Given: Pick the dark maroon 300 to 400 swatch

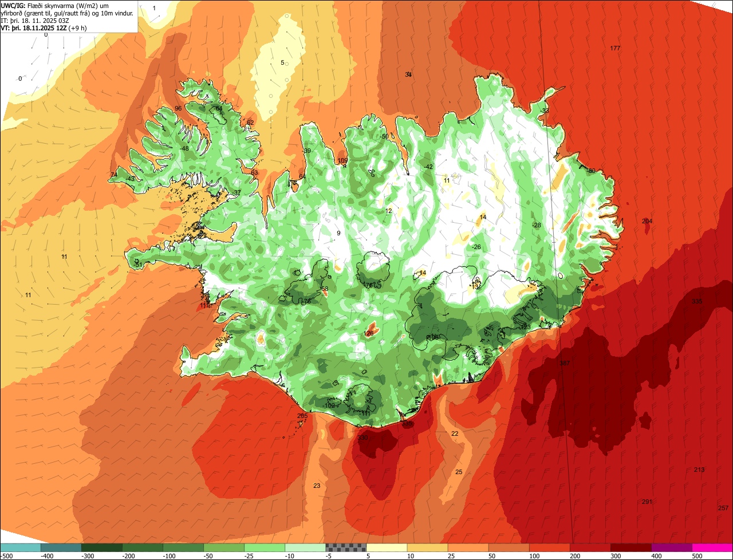Looking at the screenshot, I should [x=630, y=547].
